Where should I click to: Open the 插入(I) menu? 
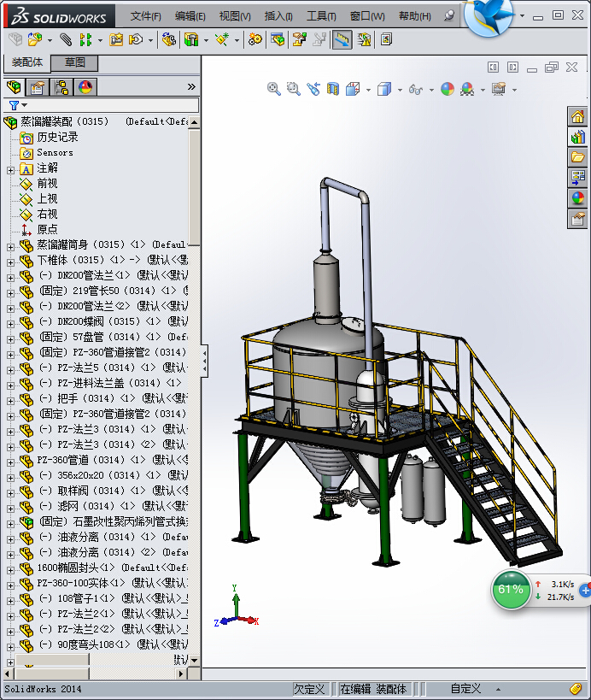pyautogui.click(x=278, y=16)
